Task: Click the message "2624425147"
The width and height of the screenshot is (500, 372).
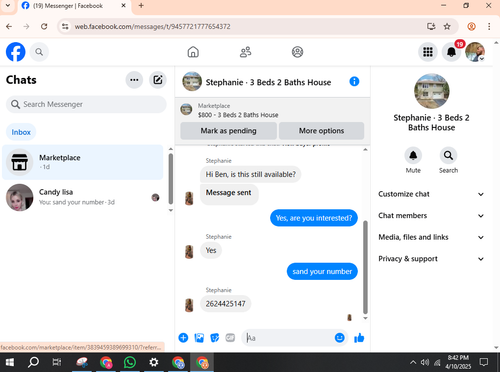Action: (225, 304)
